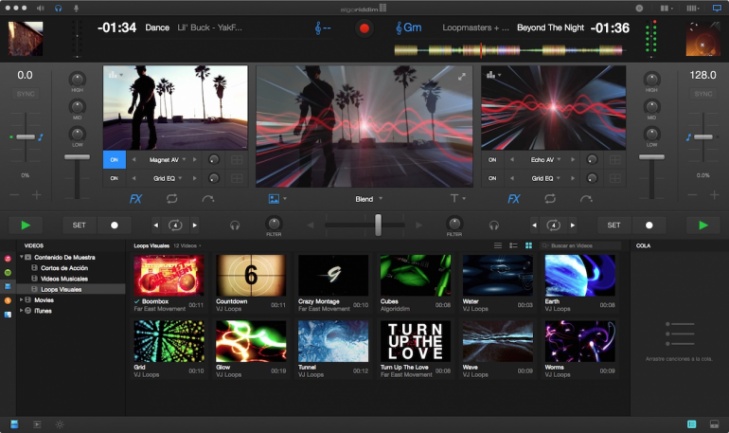The height and width of the screenshot is (433, 729).
Task: Enable SYNC on the right deck
Action: [703, 94]
